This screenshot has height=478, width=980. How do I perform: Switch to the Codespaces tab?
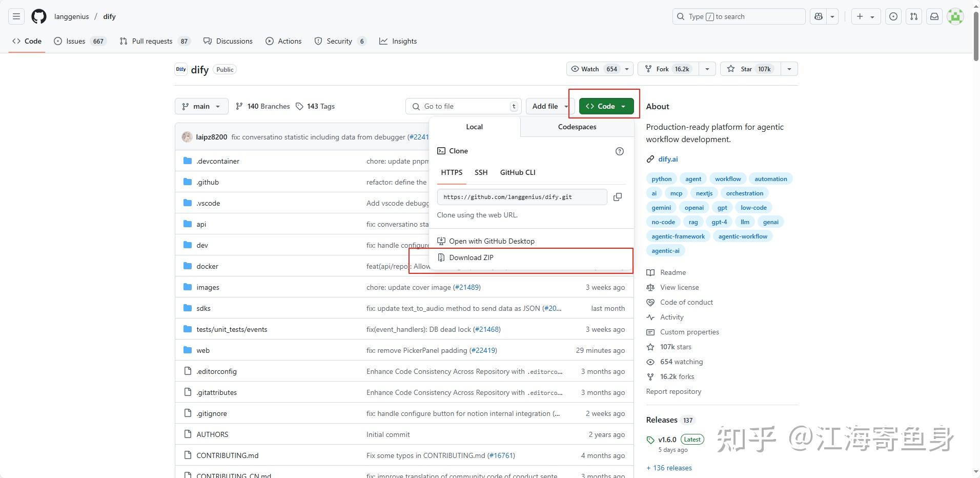[x=576, y=127]
